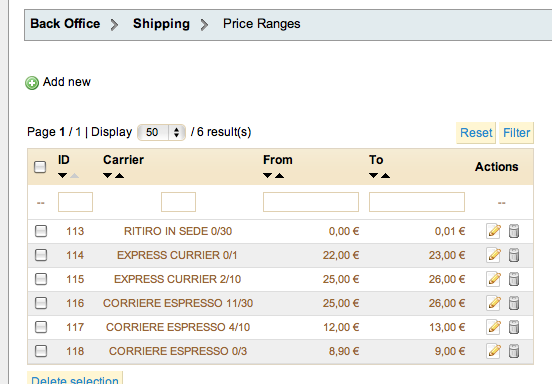
Task: Focus the ID filter input
Action: coord(75,202)
